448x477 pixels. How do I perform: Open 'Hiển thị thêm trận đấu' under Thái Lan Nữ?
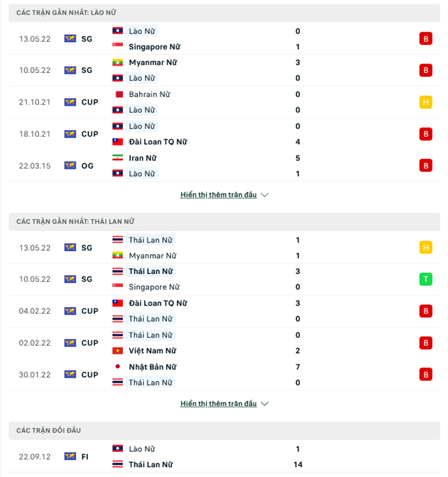(x=218, y=403)
